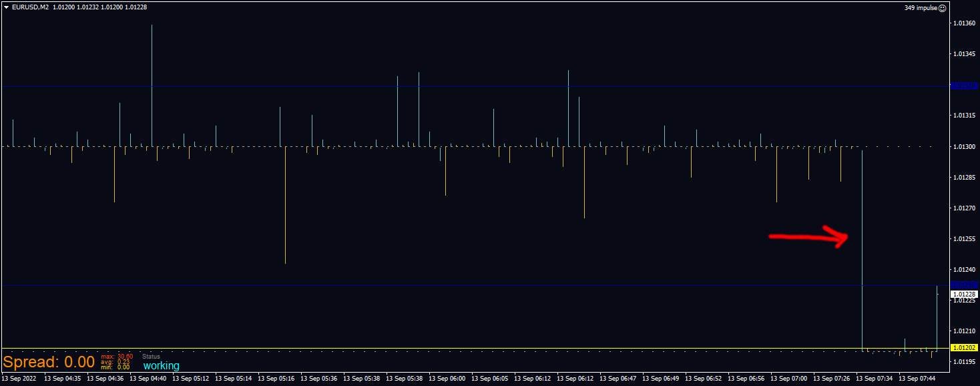Click the 13 Sep 07:44 time label
The height and width of the screenshot is (386, 980).
[x=917, y=379]
